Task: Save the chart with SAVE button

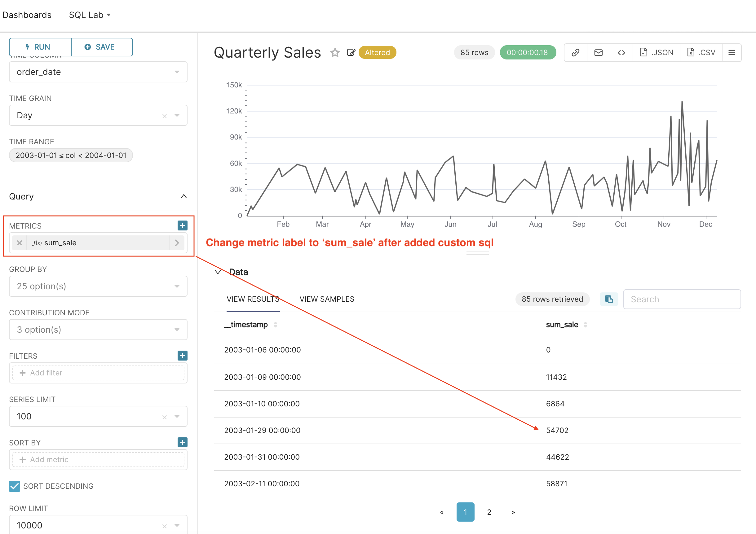Action: tap(102, 47)
